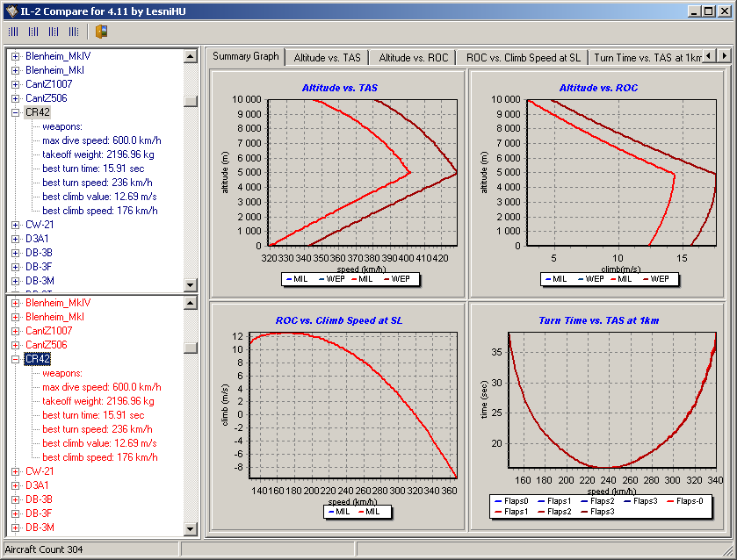Click the ROC vs. Climb Speed chart plot
Viewport: 737px width, 560px height.
pyautogui.click(x=353, y=406)
